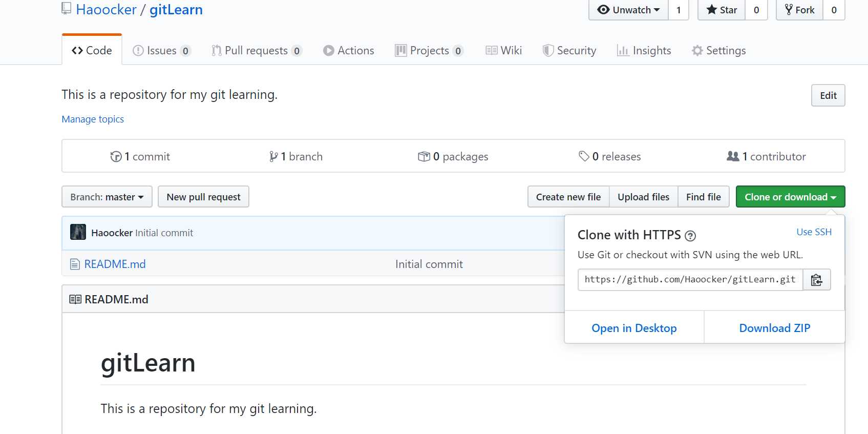Click the people icon next to 1 contributor
This screenshot has width=868, height=434.
733,156
